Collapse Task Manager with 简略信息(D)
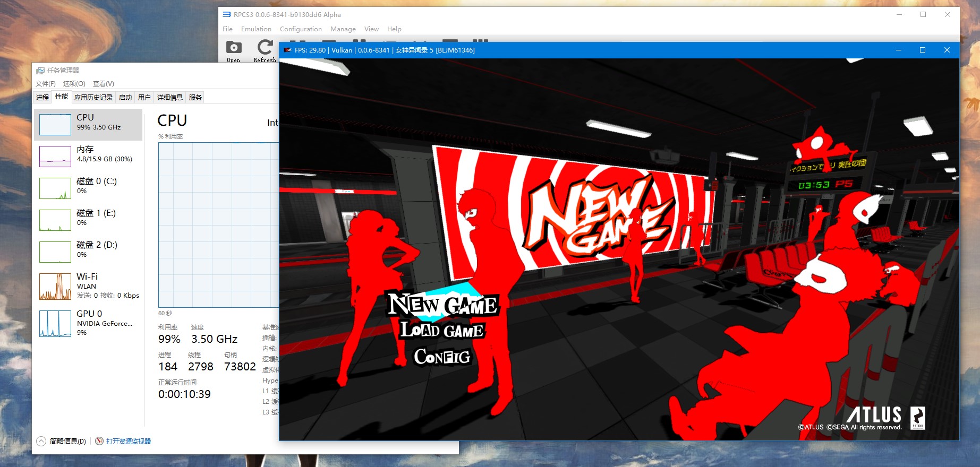This screenshot has width=980, height=467. pyautogui.click(x=62, y=441)
